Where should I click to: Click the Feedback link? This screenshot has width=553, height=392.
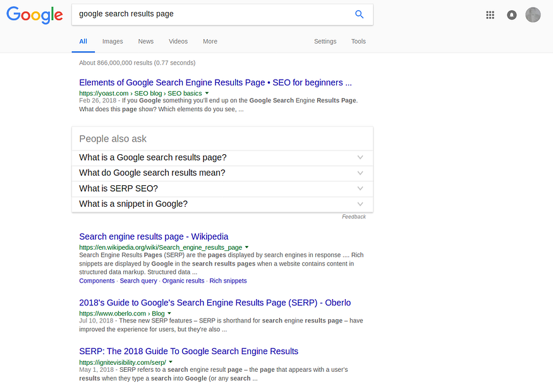354,216
